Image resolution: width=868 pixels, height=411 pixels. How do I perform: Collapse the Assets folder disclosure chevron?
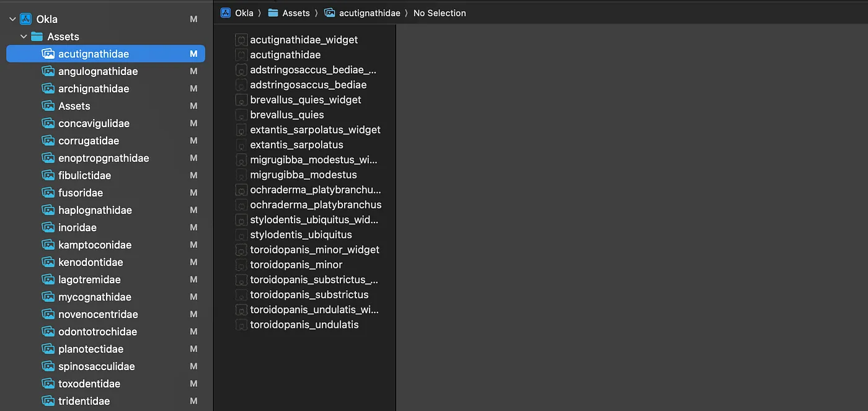(x=24, y=37)
